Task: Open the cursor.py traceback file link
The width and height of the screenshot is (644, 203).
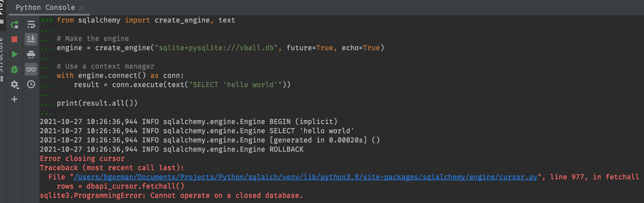Action: coord(305,177)
